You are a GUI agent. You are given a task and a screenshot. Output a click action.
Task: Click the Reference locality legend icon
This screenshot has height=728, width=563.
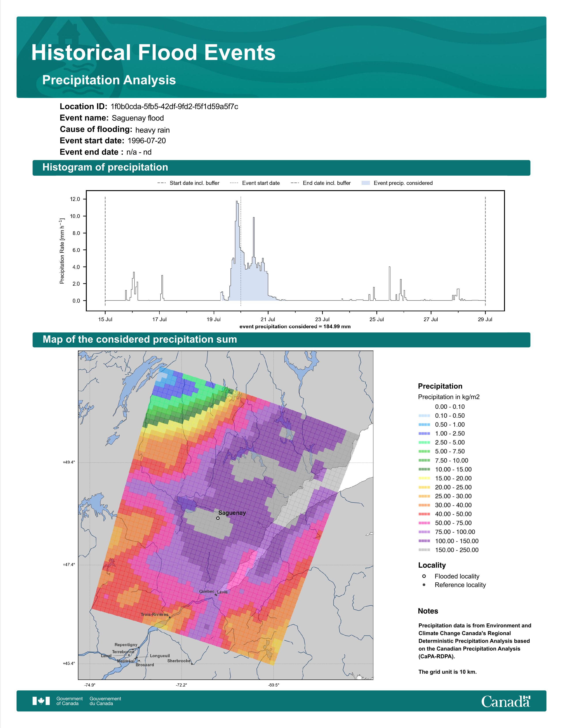click(424, 585)
